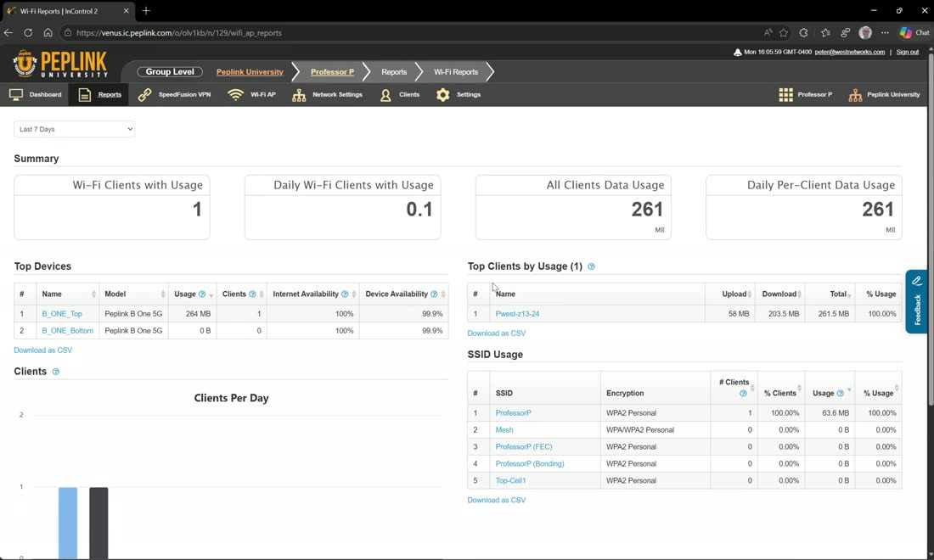This screenshot has width=934, height=560.
Task: Click help icon beside Device Availability
Action: pyautogui.click(x=434, y=294)
